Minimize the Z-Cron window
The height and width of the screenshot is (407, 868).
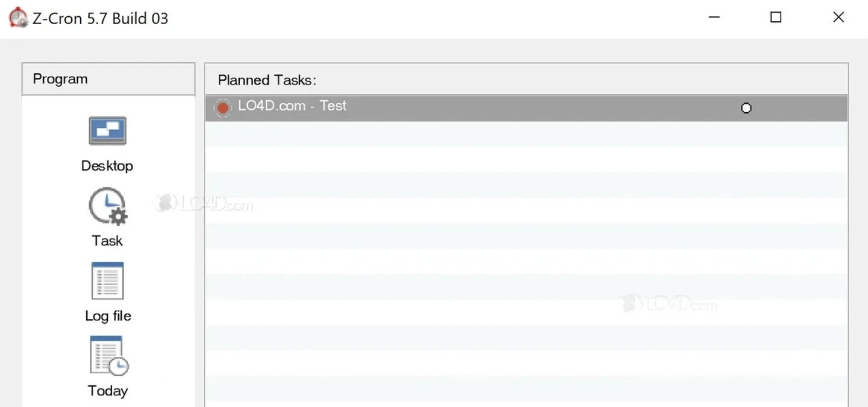(714, 17)
